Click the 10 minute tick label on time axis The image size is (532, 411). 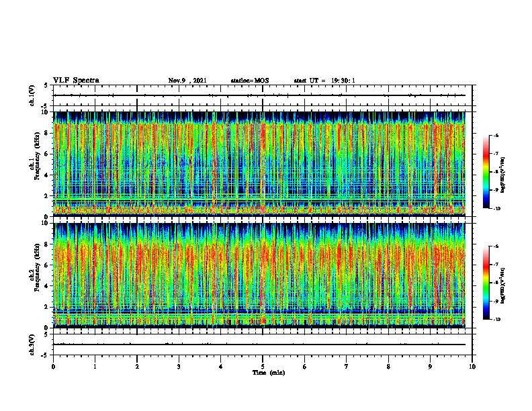tap(472, 367)
